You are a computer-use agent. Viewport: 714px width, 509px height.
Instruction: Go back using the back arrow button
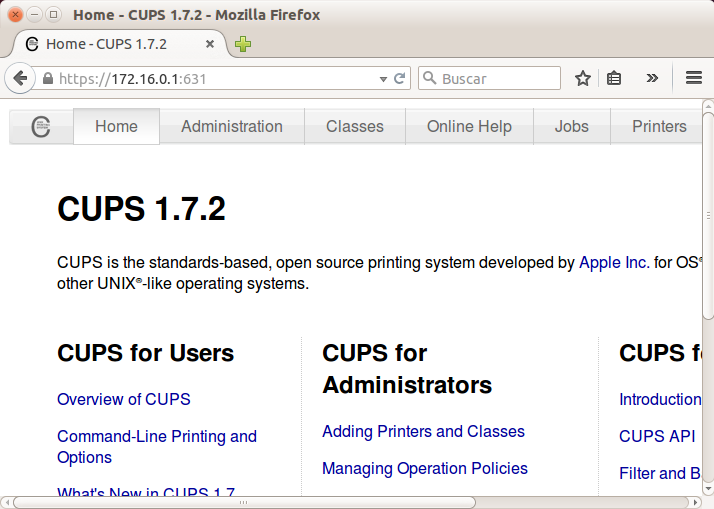coord(20,78)
